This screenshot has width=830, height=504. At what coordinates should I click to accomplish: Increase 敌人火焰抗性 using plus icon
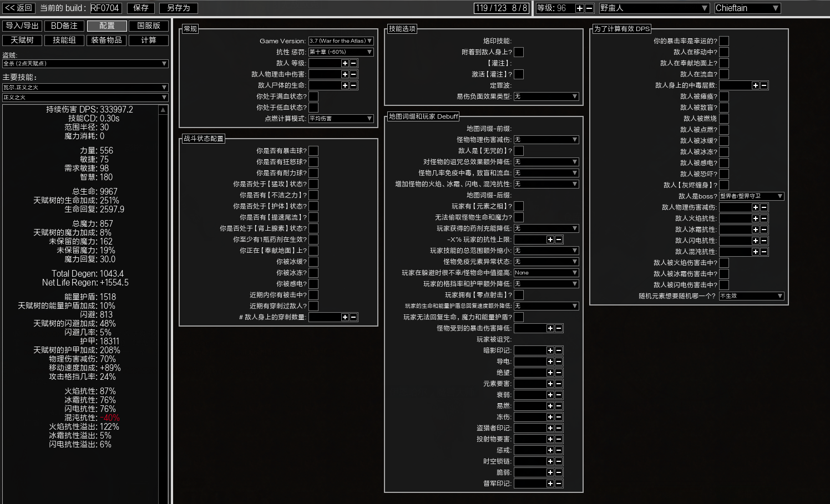click(756, 218)
